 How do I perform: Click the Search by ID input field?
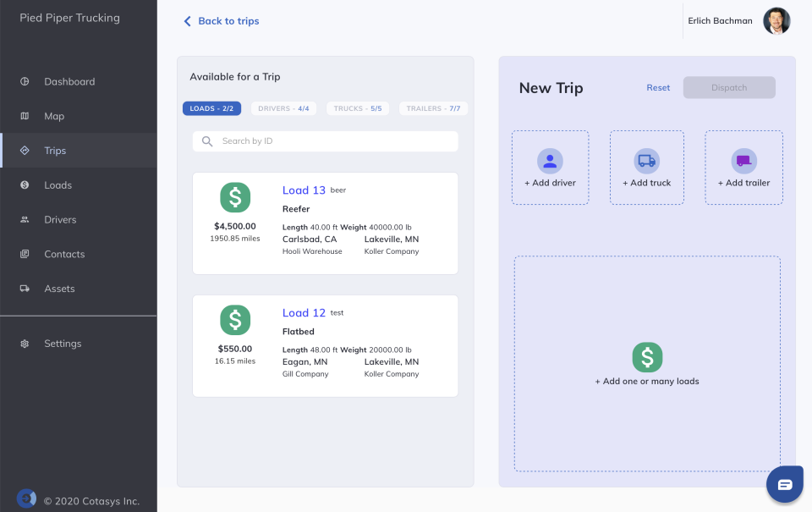[325, 141]
